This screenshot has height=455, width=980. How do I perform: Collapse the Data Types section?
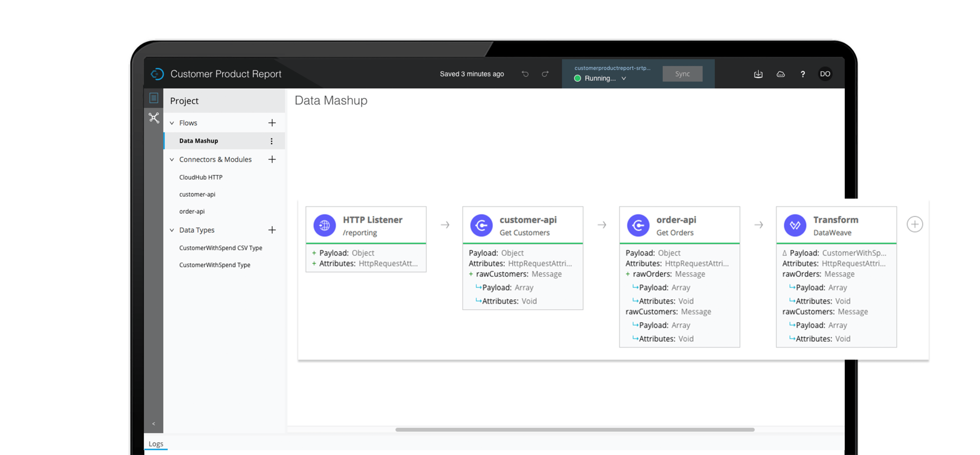172,230
